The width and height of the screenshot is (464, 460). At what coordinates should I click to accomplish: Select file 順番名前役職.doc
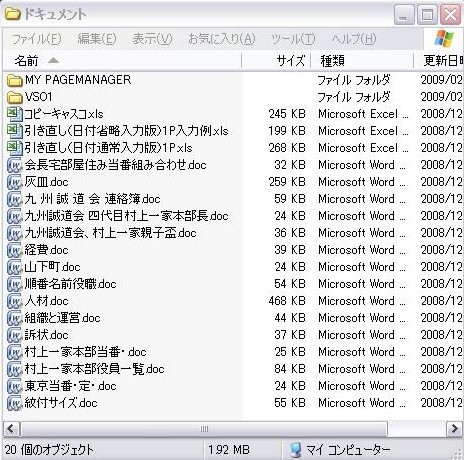click(x=70, y=284)
